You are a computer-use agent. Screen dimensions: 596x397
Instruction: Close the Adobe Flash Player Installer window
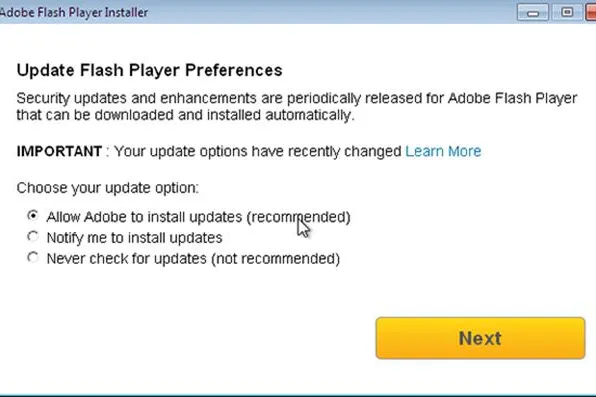[x=590, y=13]
